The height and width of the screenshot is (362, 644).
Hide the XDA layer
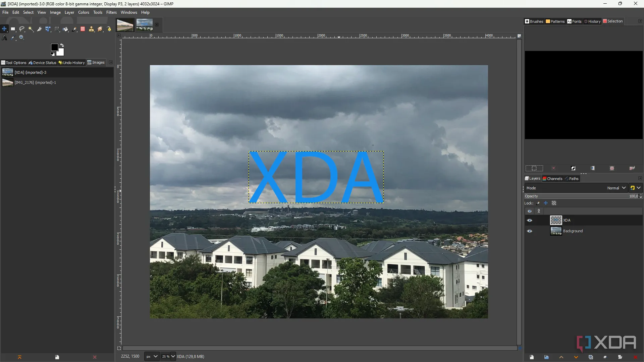point(530,220)
